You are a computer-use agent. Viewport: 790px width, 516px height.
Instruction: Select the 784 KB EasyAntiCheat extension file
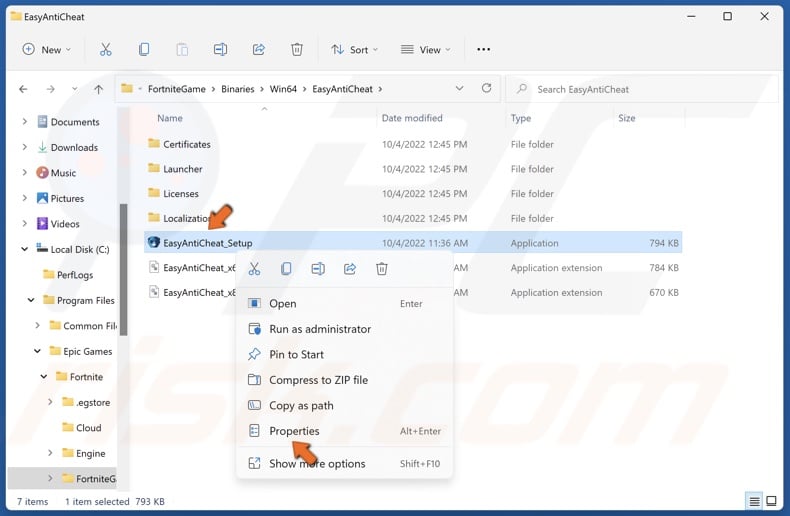413,268
